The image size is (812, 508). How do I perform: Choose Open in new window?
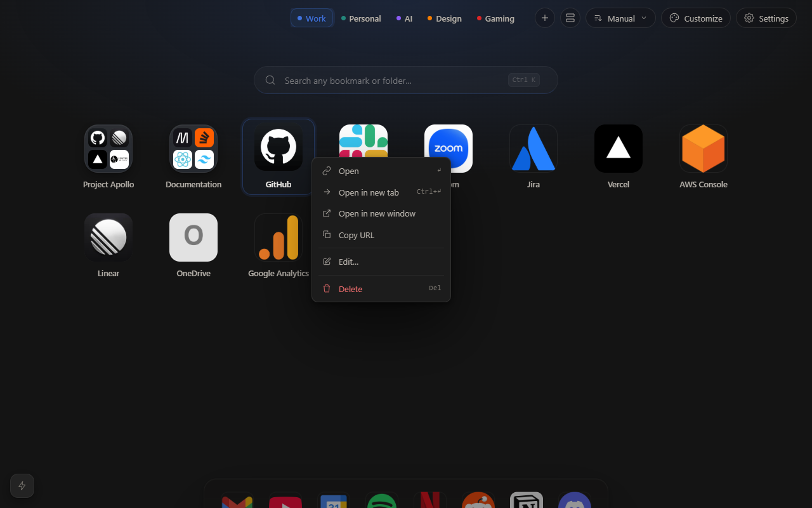(x=381, y=213)
